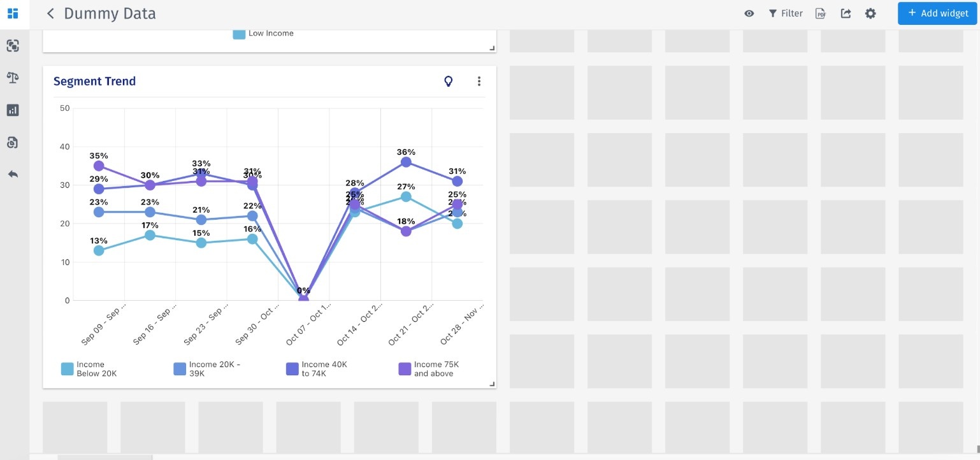Toggle the preview eye icon
Screen dimensions: 980x460
point(749,13)
